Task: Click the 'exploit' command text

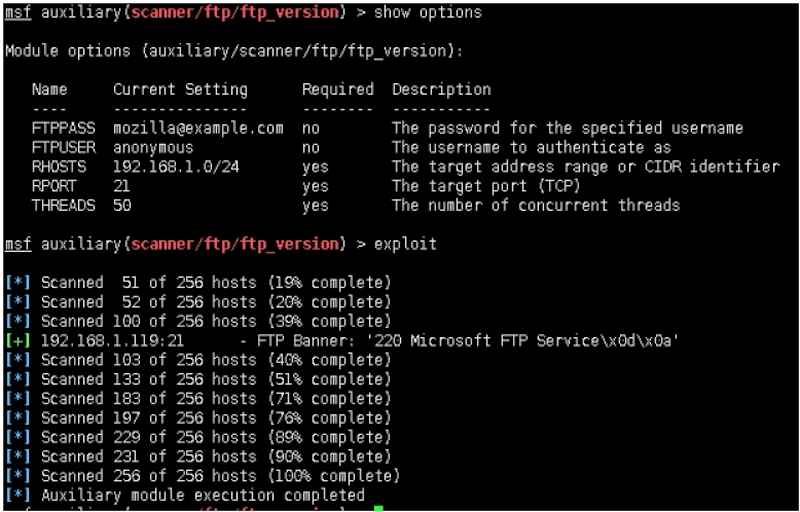Action: tap(405, 244)
